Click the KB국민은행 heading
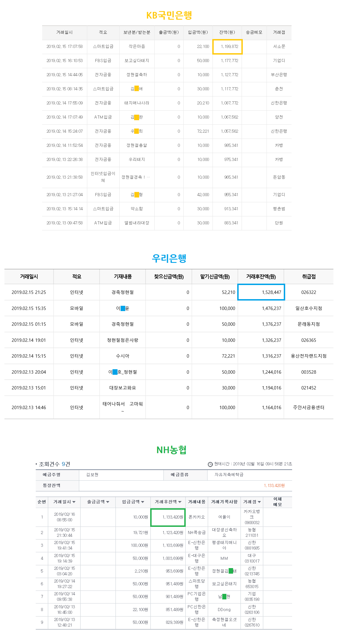 pos(169,15)
